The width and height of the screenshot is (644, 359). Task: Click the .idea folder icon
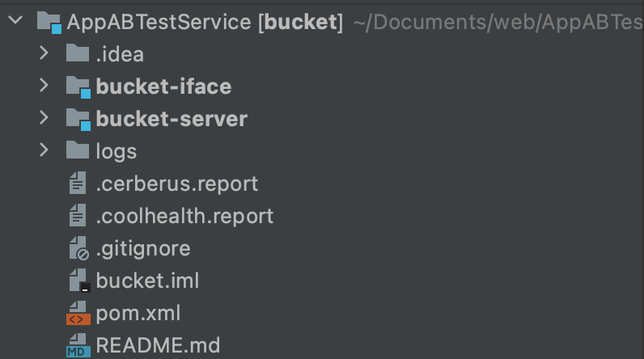coord(78,53)
